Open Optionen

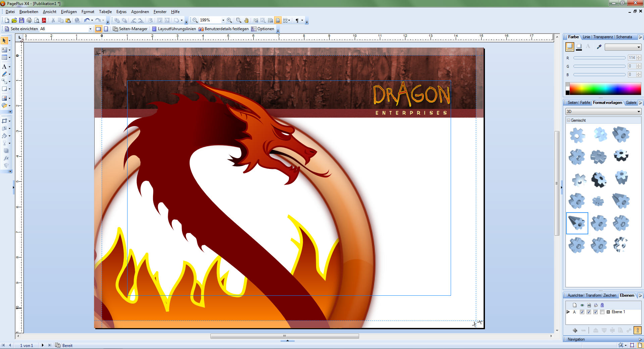[263, 29]
